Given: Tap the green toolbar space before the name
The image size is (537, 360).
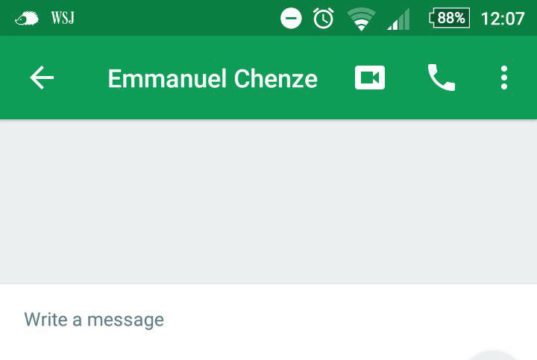Looking at the screenshot, I should pos(81,78).
